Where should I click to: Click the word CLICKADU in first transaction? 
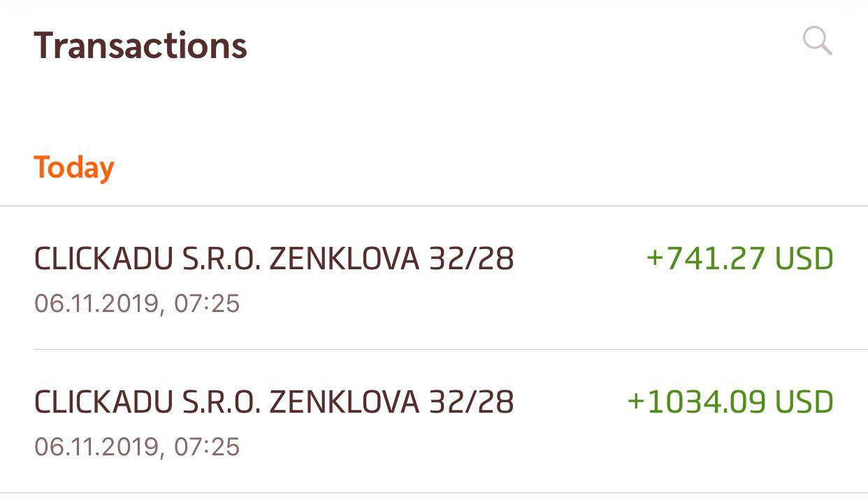pos(103,259)
